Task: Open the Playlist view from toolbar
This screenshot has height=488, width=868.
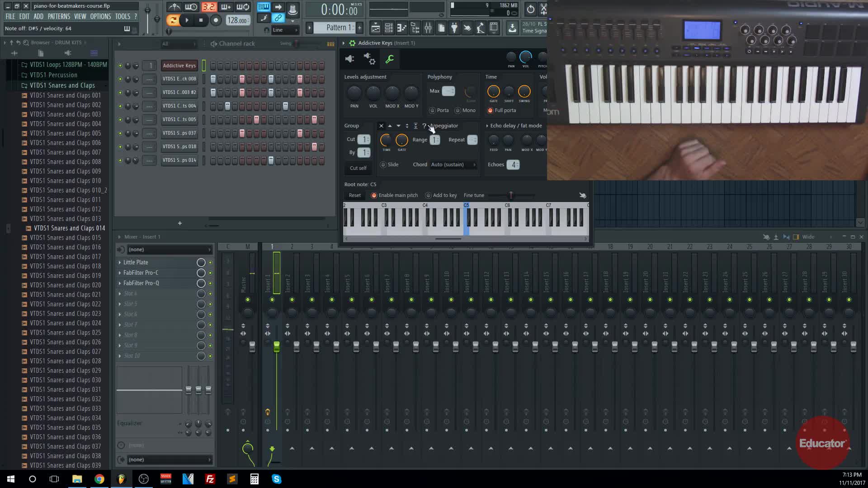Action: (x=375, y=28)
